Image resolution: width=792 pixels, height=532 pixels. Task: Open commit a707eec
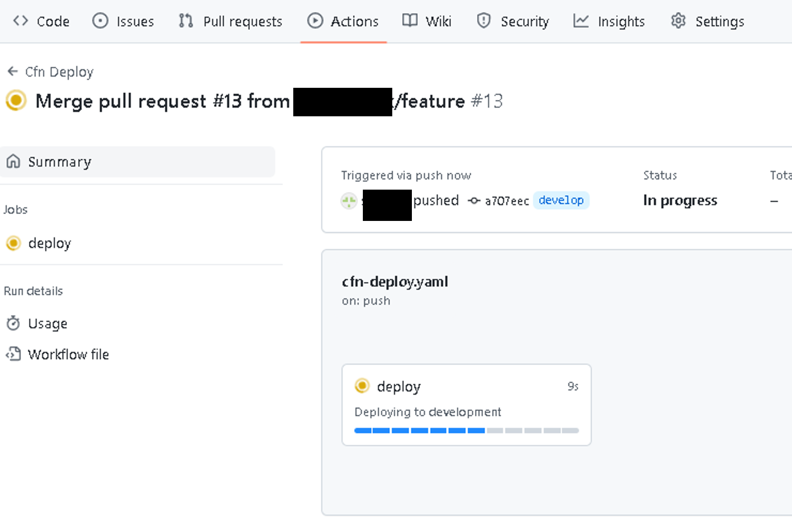(x=507, y=201)
